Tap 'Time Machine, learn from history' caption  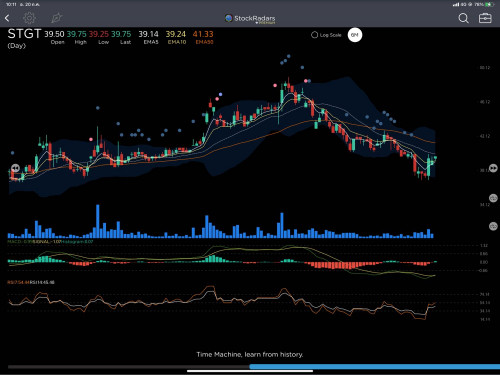coord(250,354)
